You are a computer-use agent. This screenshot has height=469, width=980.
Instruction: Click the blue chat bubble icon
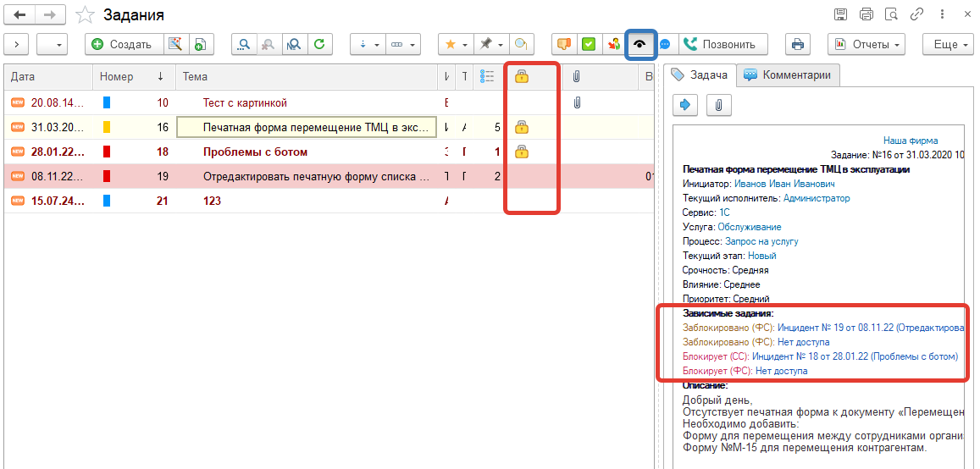pyautogui.click(x=666, y=45)
